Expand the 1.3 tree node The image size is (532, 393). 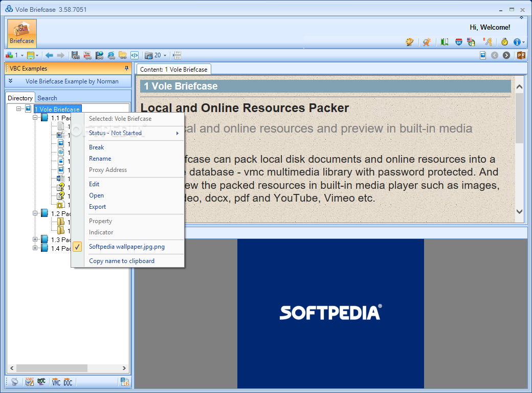35,239
